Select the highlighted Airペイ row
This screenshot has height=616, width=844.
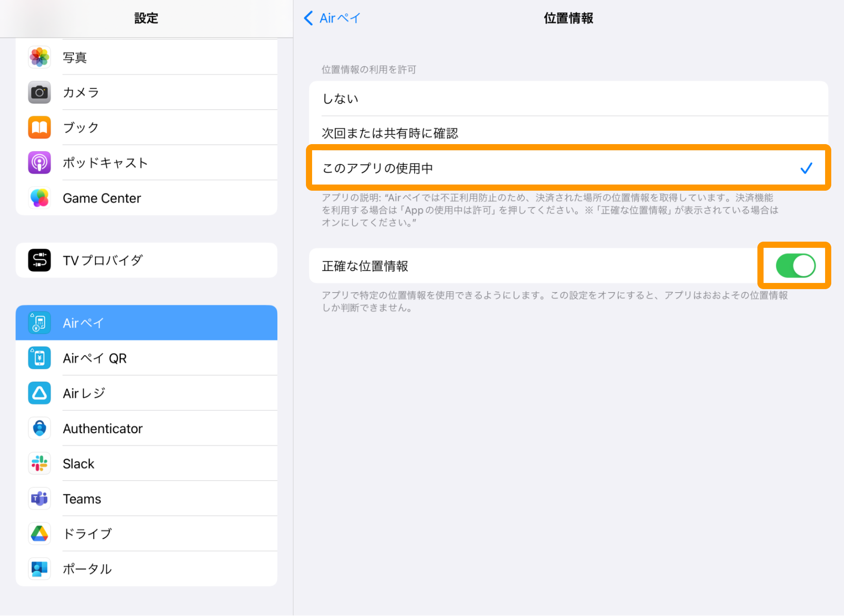146,323
